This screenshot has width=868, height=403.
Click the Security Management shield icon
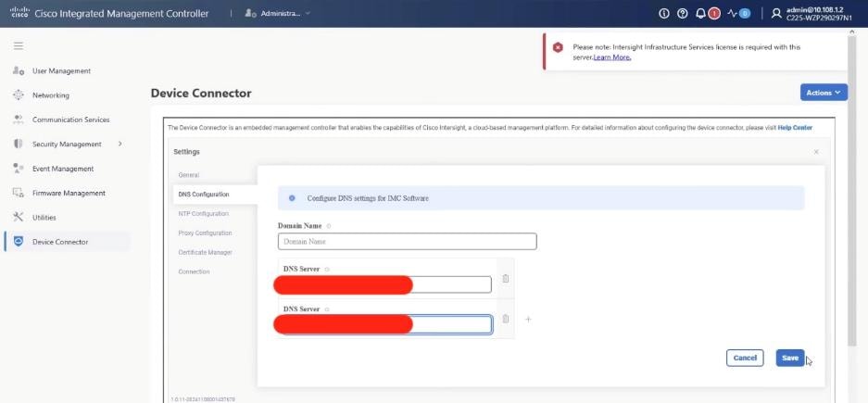click(19, 144)
